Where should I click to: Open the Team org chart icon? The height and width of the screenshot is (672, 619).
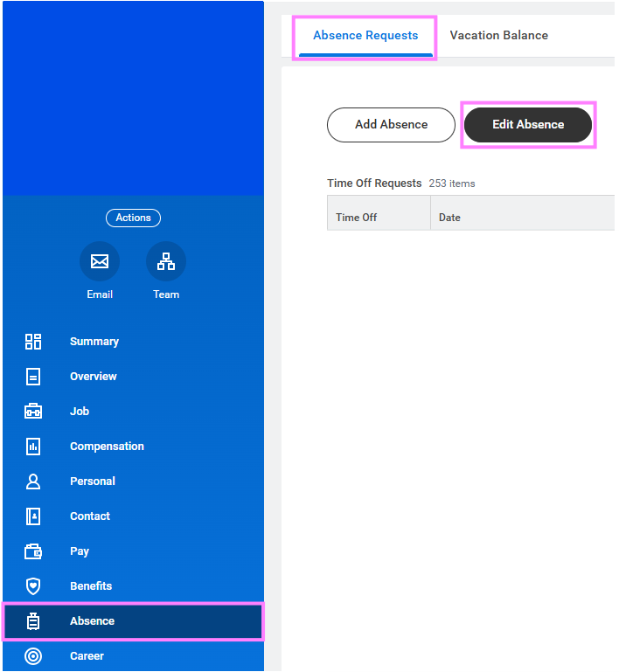[166, 261]
